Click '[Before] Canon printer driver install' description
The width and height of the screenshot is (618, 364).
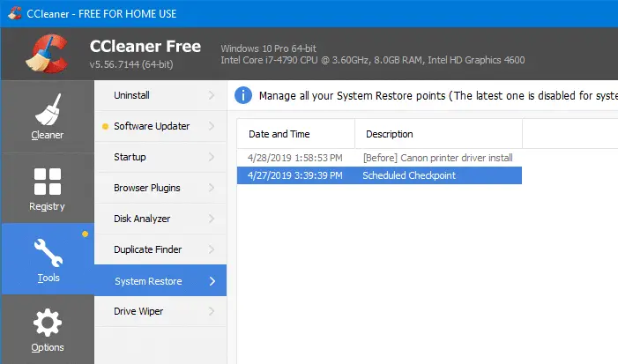438,158
